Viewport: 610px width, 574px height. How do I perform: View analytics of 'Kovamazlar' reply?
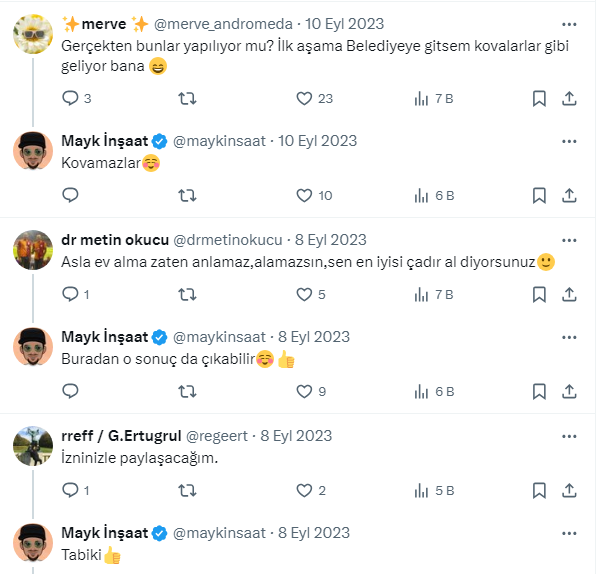coord(421,195)
